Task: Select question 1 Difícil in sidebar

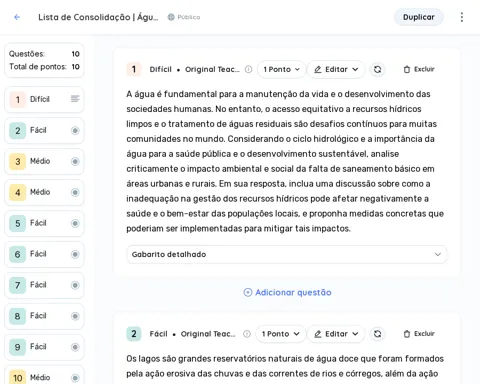Action: tap(44, 99)
